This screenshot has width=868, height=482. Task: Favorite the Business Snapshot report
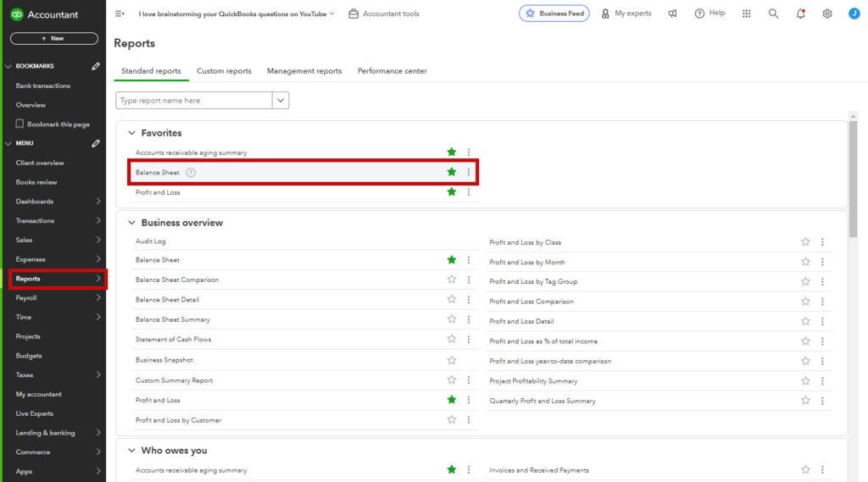click(x=452, y=360)
